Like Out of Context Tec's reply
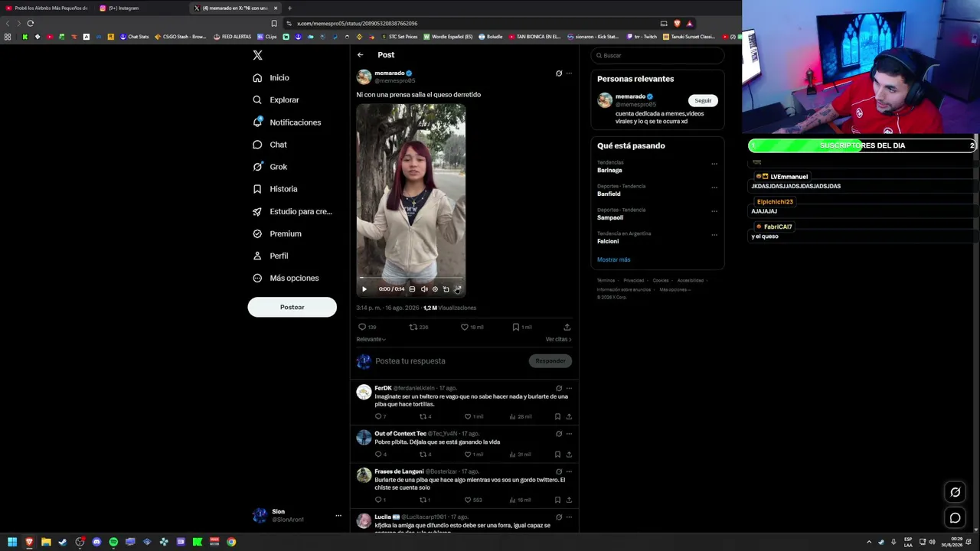Screen dimensions: 980x551 tap(473, 455)
